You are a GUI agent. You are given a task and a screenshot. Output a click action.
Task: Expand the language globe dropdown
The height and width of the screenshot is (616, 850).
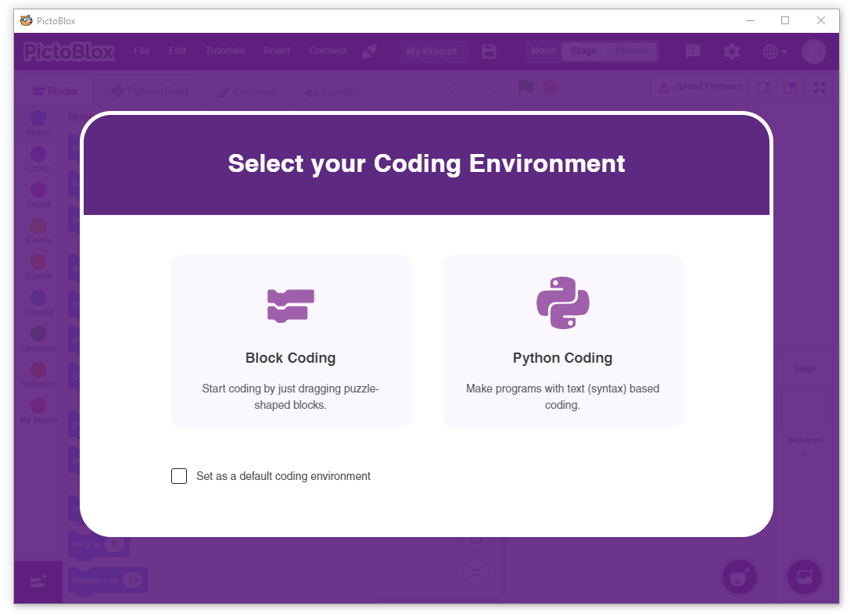775,52
